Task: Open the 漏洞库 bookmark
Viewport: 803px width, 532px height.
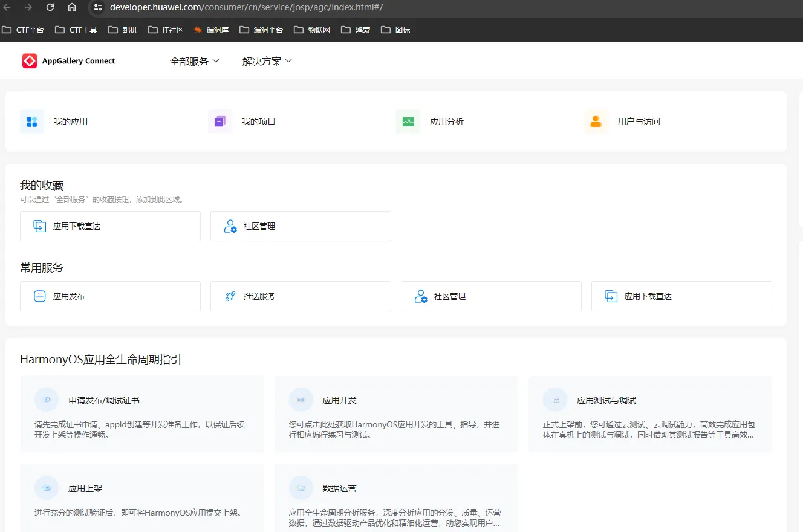Action: click(x=211, y=30)
